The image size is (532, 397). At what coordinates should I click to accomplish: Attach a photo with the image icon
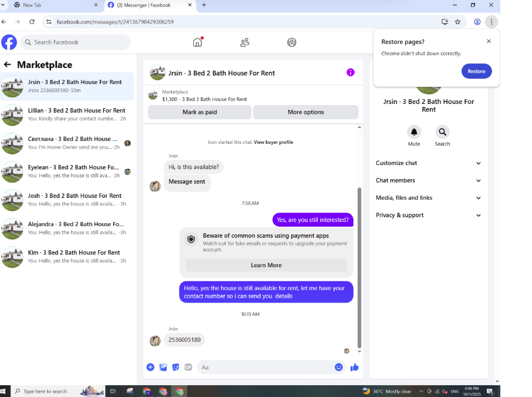click(x=163, y=367)
